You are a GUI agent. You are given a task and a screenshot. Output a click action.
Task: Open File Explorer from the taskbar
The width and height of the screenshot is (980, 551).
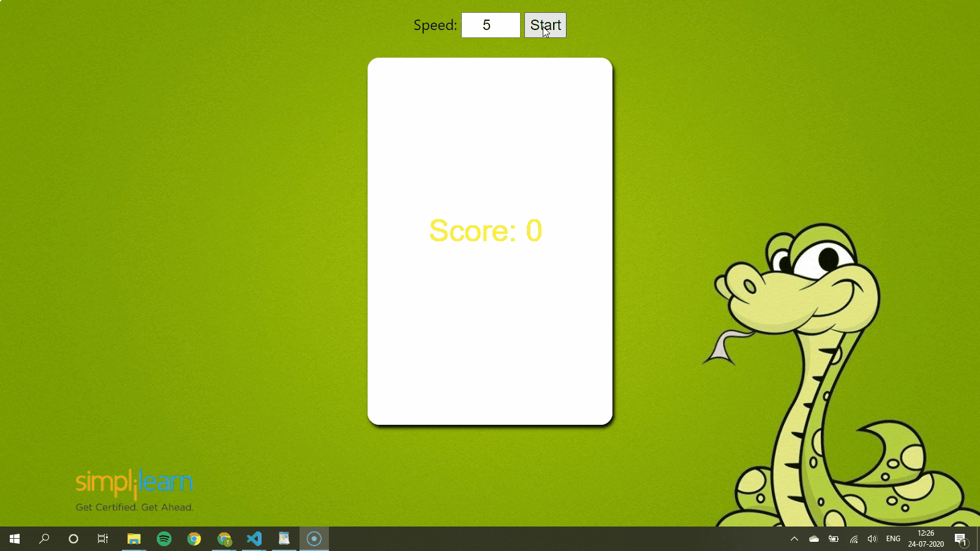pos(134,539)
